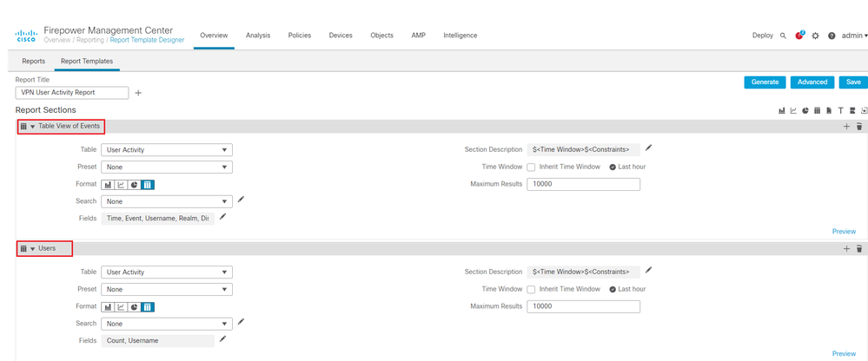
Task: Tick Inherit Time Window in the Users section
Action: point(531,289)
